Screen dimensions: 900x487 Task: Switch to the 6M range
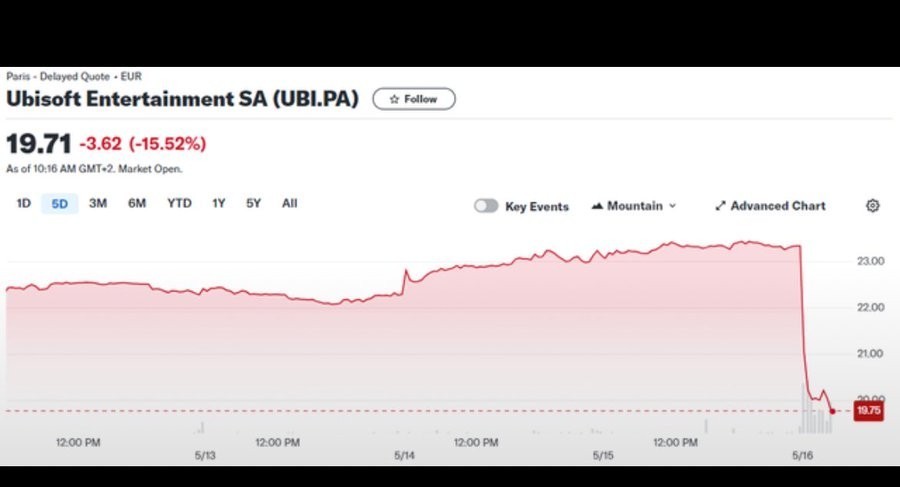[137, 204]
